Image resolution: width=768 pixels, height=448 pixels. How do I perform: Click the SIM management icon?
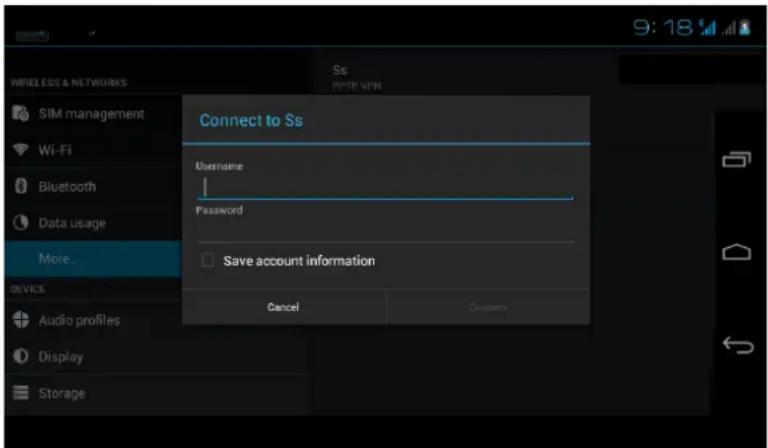pyautogui.click(x=20, y=114)
